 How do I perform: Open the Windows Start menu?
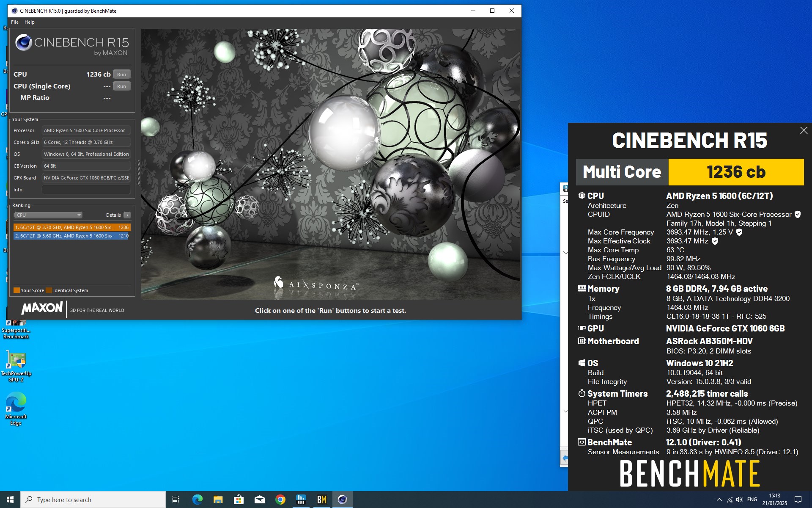tap(10, 500)
